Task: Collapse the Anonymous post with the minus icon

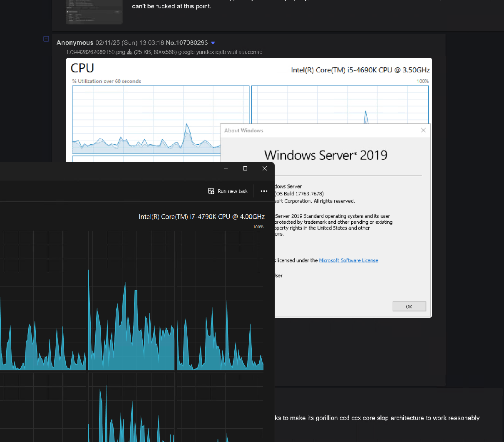Action: 46,39
